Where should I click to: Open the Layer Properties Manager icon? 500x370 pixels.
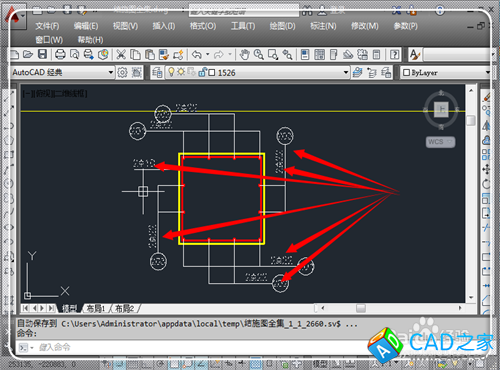157,72
